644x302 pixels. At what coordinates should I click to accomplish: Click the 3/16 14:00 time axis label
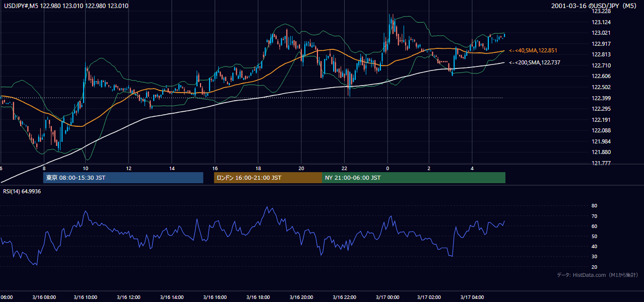[171, 297]
